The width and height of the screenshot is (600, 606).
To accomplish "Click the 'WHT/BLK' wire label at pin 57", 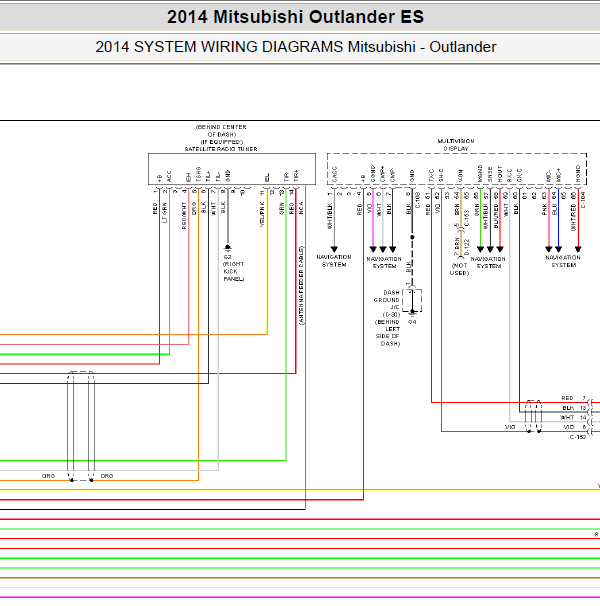I will (486, 216).
